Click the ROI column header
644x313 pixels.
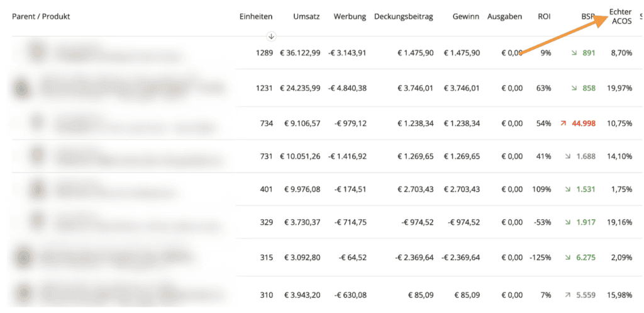point(544,16)
